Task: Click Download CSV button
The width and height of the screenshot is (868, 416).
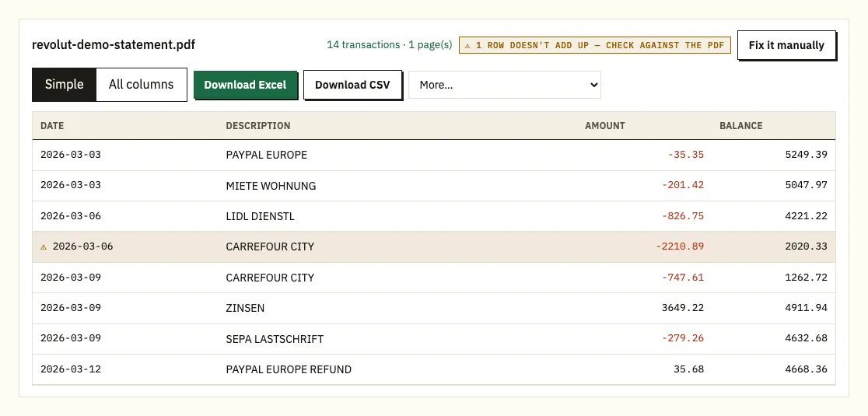Action: [x=352, y=85]
